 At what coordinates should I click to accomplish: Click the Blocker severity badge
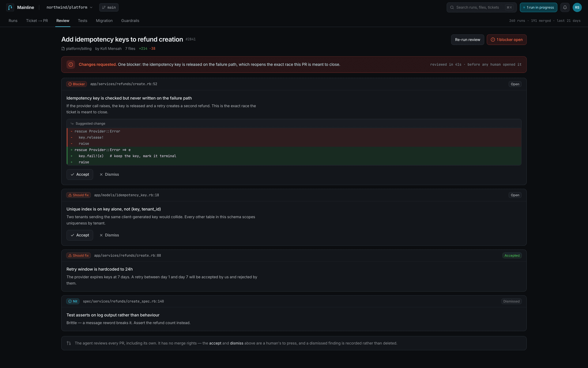pos(77,84)
